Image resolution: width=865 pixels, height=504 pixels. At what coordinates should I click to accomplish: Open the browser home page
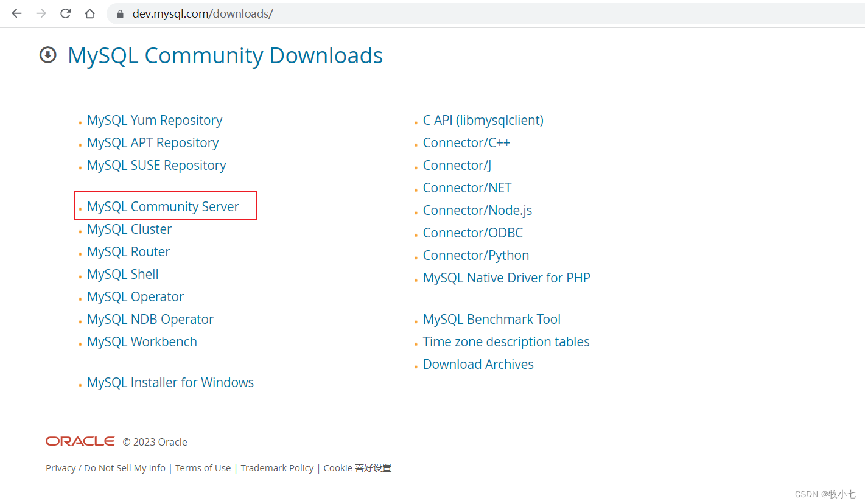tap(89, 13)
